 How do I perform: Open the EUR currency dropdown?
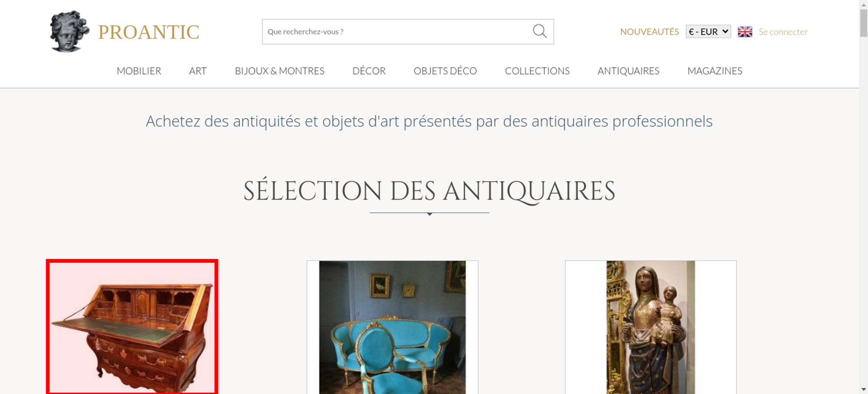click(x=708, y=32)
